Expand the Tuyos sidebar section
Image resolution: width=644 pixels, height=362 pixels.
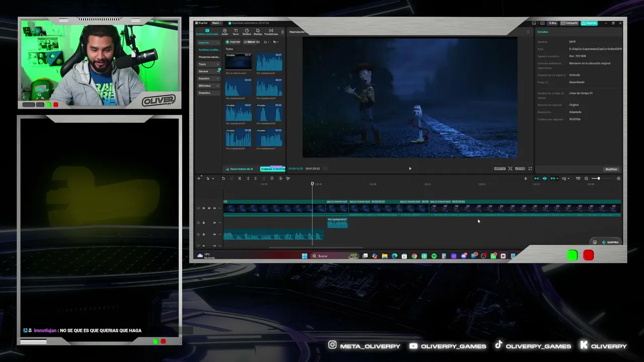pos(209,64)
